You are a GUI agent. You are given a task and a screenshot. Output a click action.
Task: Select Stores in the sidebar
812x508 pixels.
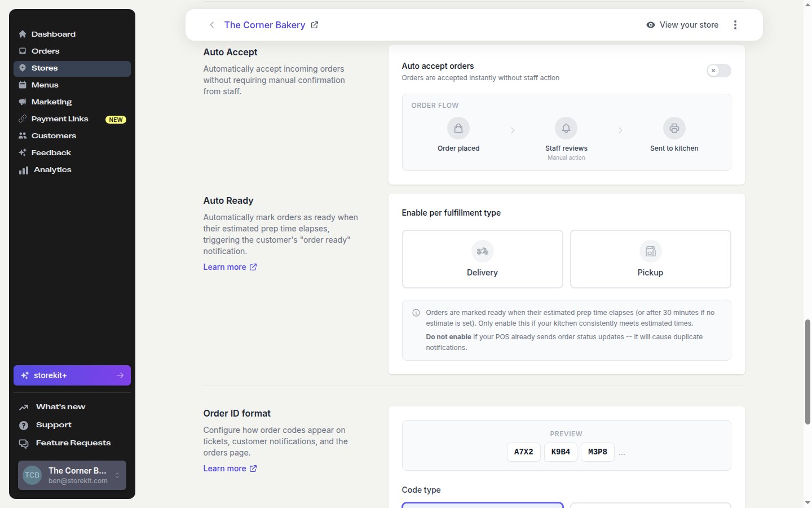(x=72, y=68)
